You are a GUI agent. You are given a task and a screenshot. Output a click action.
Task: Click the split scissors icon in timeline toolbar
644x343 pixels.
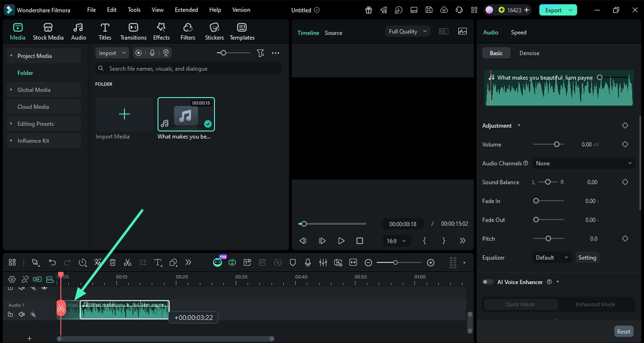point(127,262)
